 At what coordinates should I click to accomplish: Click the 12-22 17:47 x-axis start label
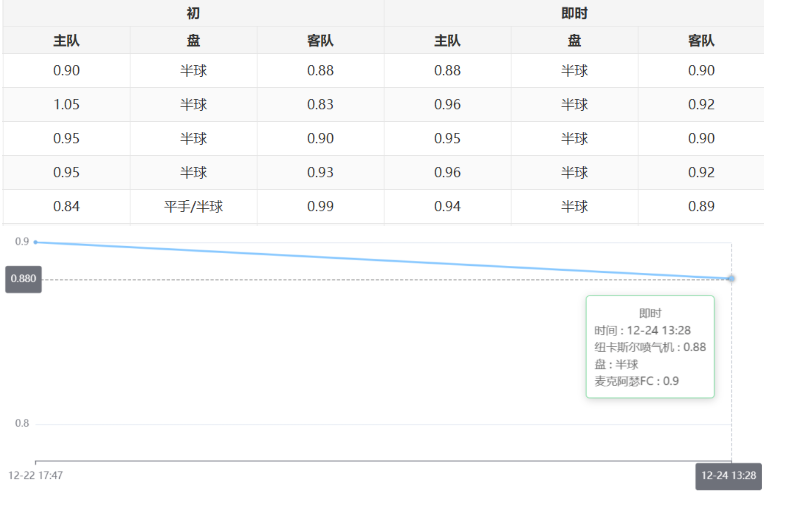[36, 476]
